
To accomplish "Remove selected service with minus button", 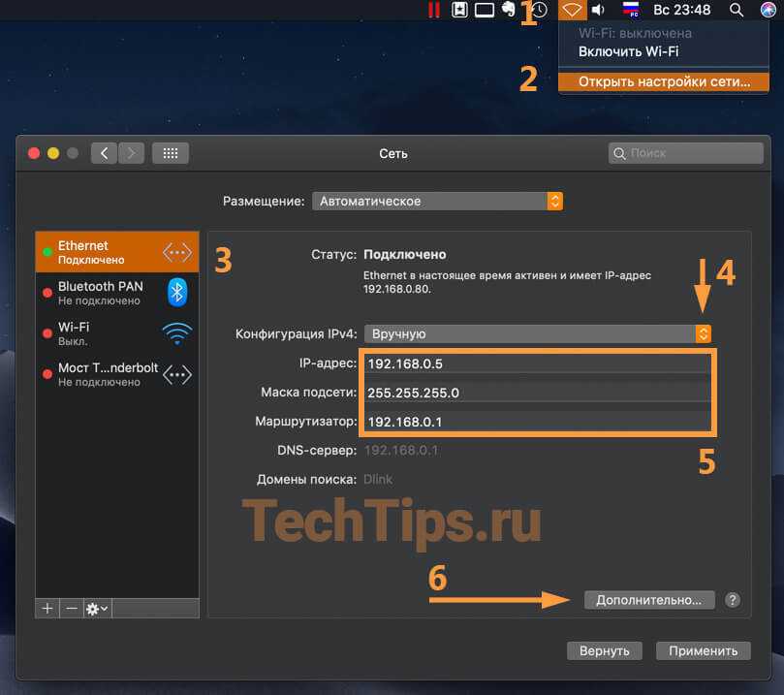I will pos(72,609).
